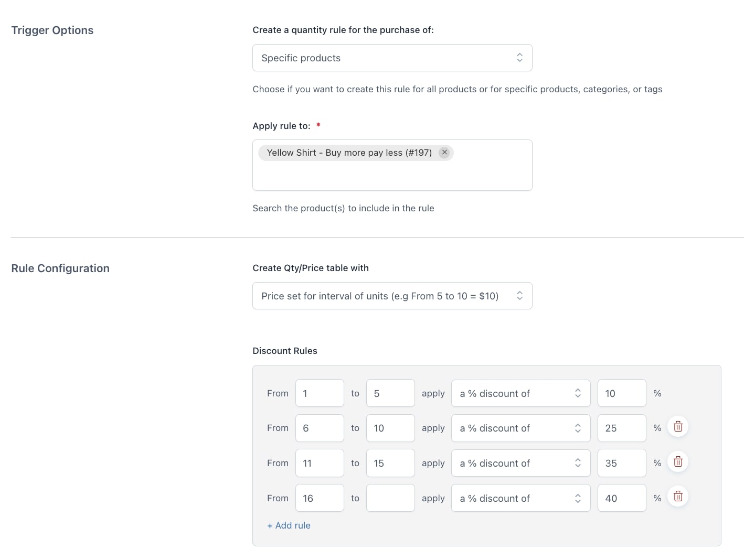Remove Yellow Shirt product tag
744x560 pixels.
tap(444, 153)
